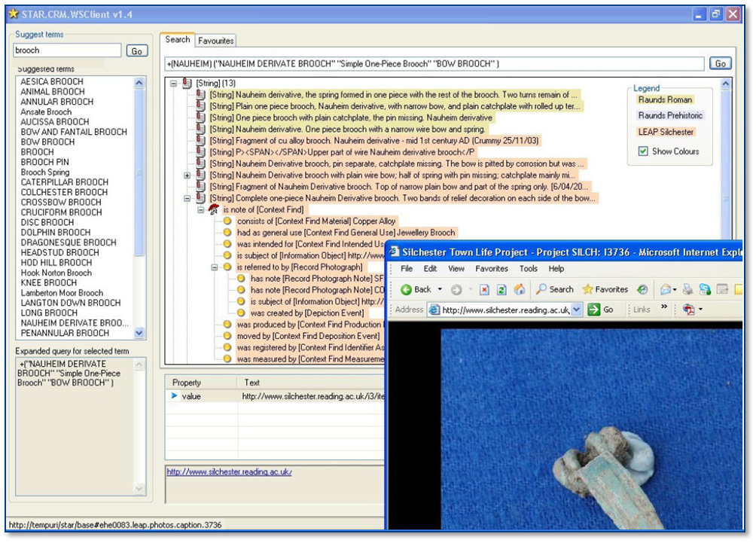756x543 pixels.
Task: Switch to the Favourites tab
Action: point(215,41)
